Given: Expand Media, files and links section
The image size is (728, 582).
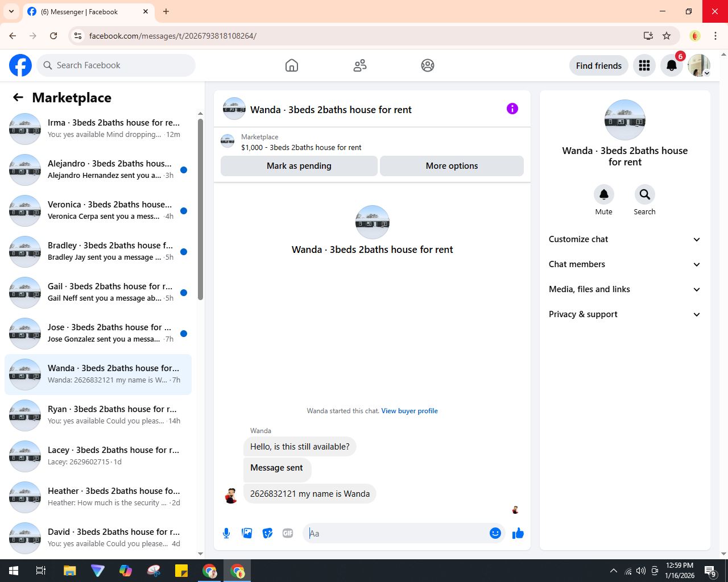Looking at the screenshot, I should coord(625,289).
